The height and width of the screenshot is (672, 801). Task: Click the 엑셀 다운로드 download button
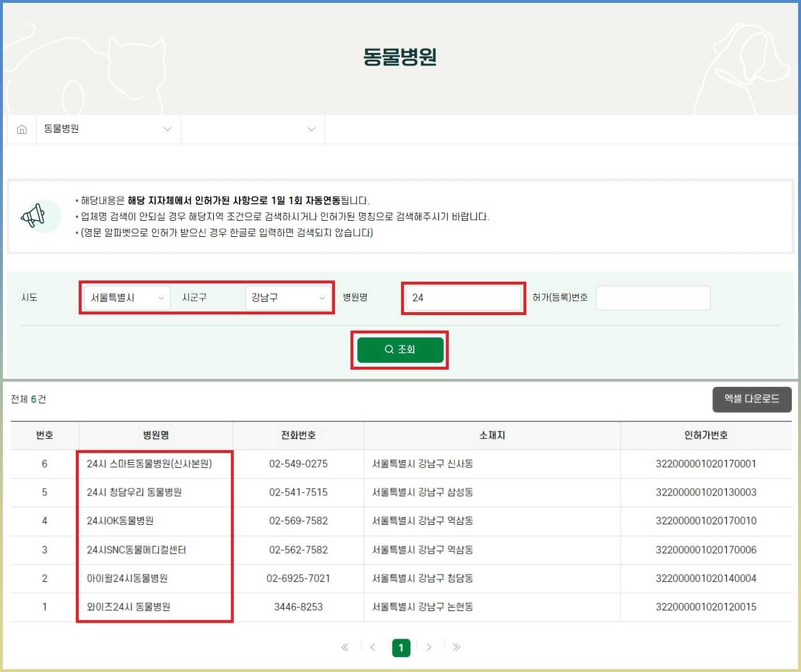click(x=752, y=399)
